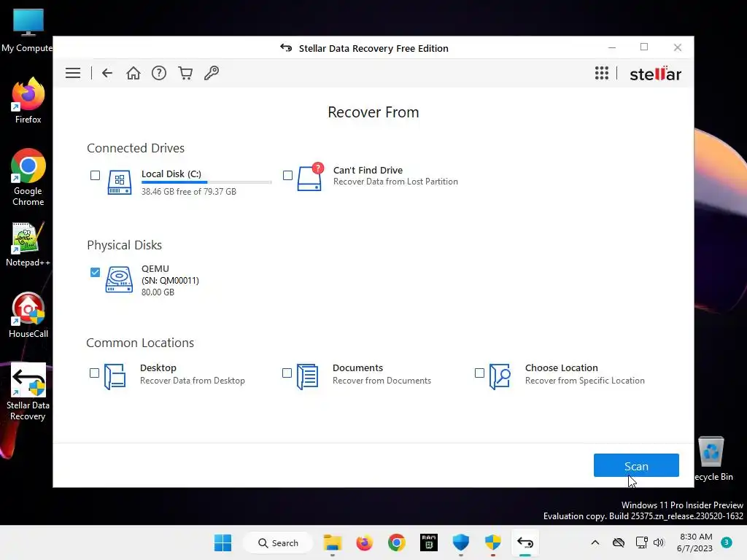Click the 'Recover from Documents' text
The width and height of the screenshot is (747, 560).
(x=382, y=381)
